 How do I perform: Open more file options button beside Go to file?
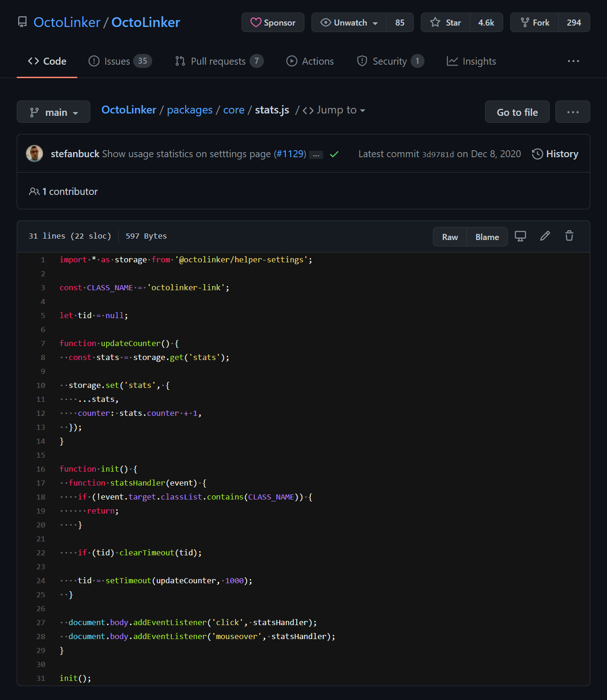click(573, 112)
